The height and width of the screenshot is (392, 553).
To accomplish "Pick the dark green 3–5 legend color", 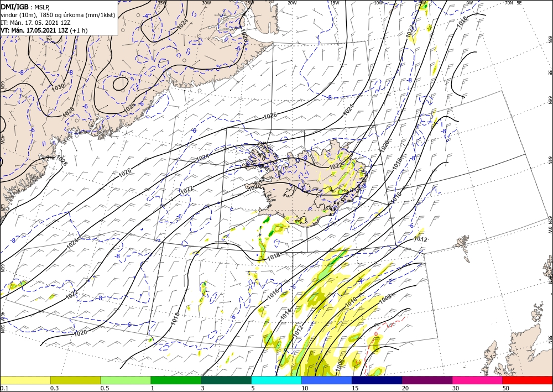I will [226, 380].
